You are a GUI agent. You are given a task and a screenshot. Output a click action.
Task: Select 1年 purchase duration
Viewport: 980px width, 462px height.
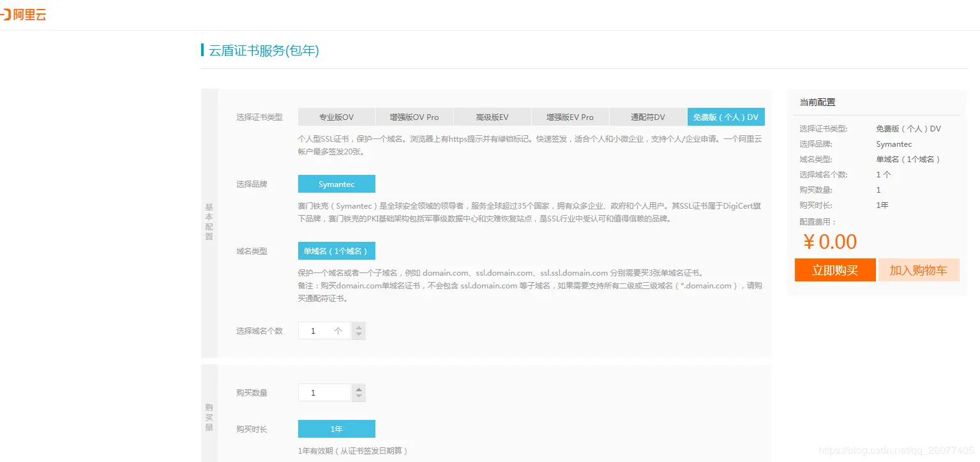(x=336, y=428)
